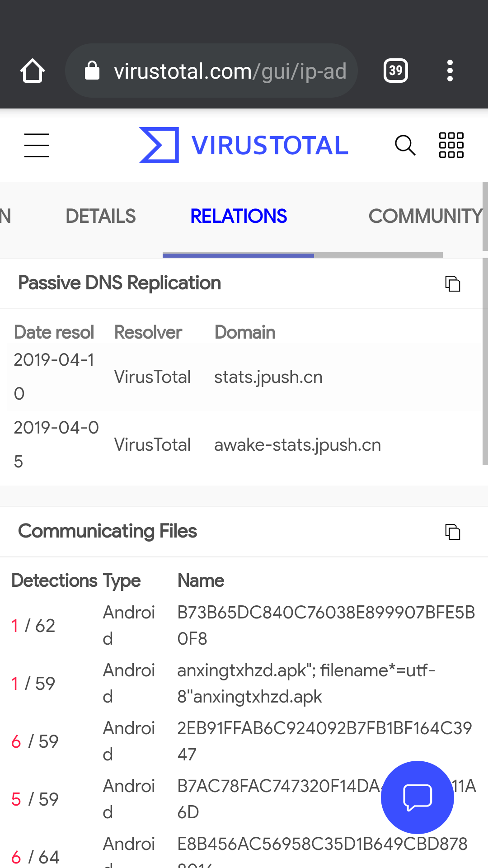
Task: Tap the lock icon in address bar
Action: (92, 71)
